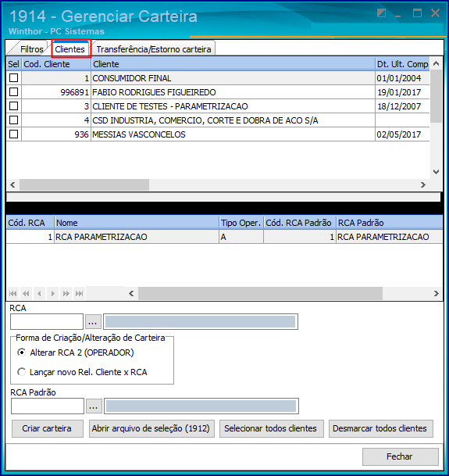Click the Dt. Ult. Comp column header

click(402, 64)
